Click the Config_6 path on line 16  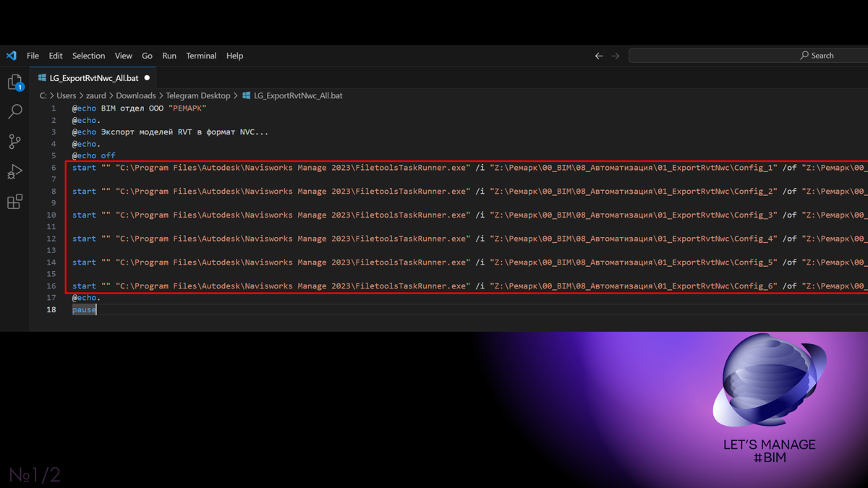click(x=634, y=286)
